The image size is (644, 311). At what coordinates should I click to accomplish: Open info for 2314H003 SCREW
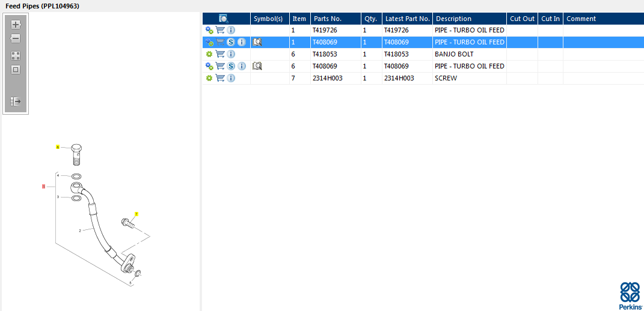pyautogui.click(x=232, y=78)
